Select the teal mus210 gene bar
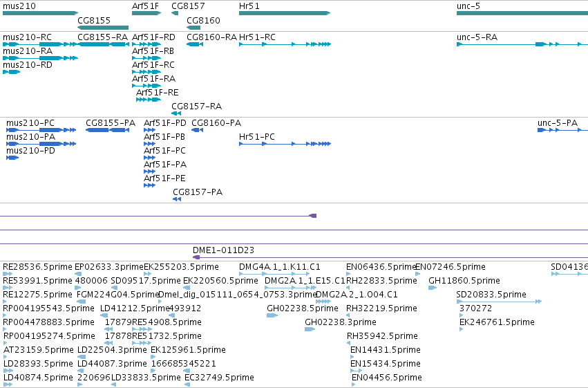Image resolution: width=588 pixels, height=388 pixels. (41, 13)
